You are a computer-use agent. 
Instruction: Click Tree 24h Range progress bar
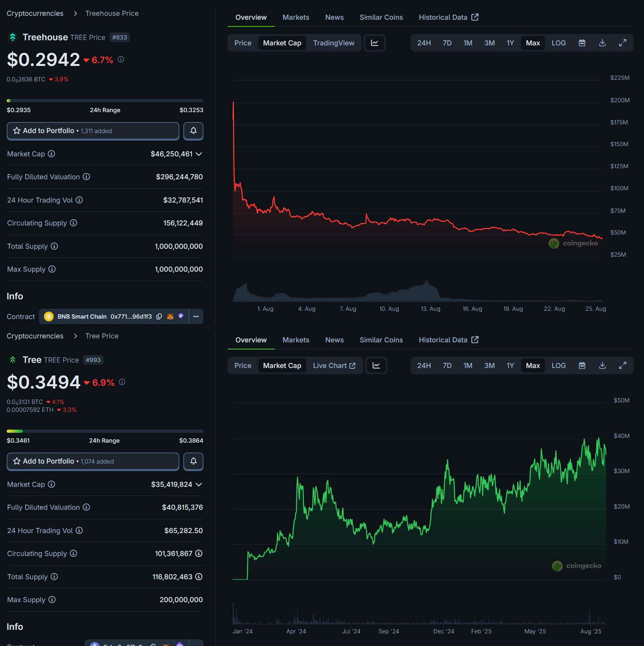[x=105, y=431]
